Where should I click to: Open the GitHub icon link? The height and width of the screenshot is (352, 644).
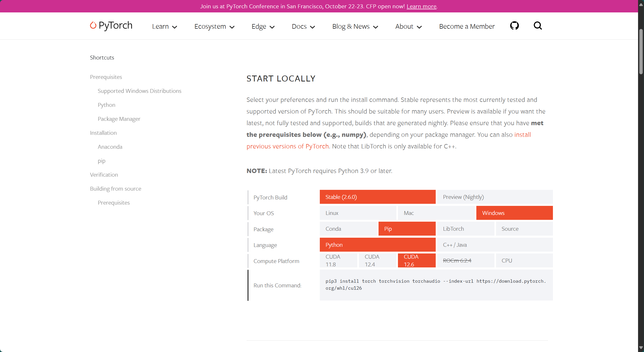514,26
